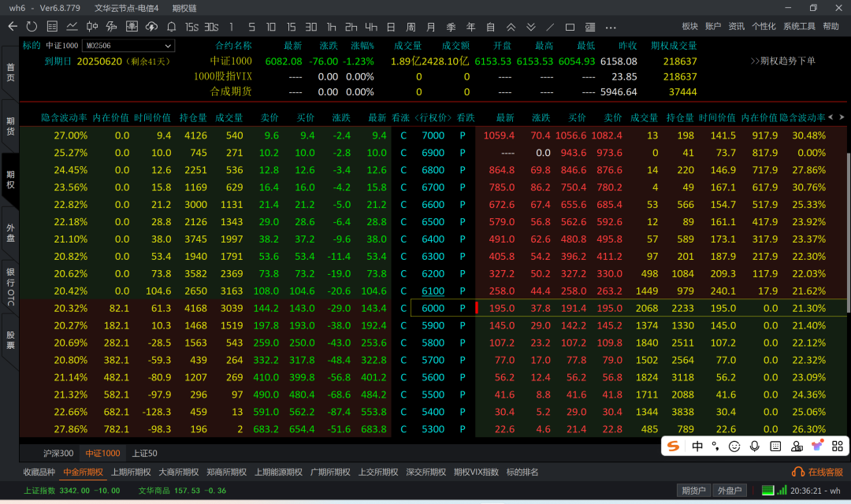
Task: Select the 6100 strike price cell
Action: point(433,291)
